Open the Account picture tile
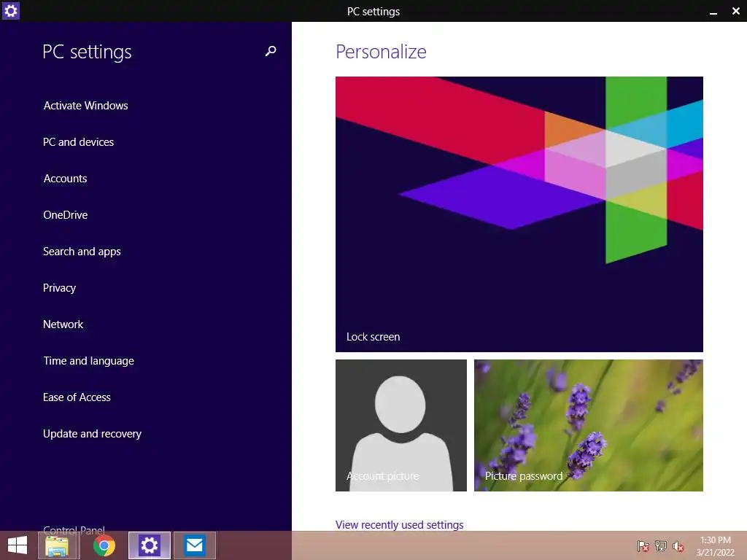This screenshot has height=560, width=747. pyautogui.click(x=401, y=425)
